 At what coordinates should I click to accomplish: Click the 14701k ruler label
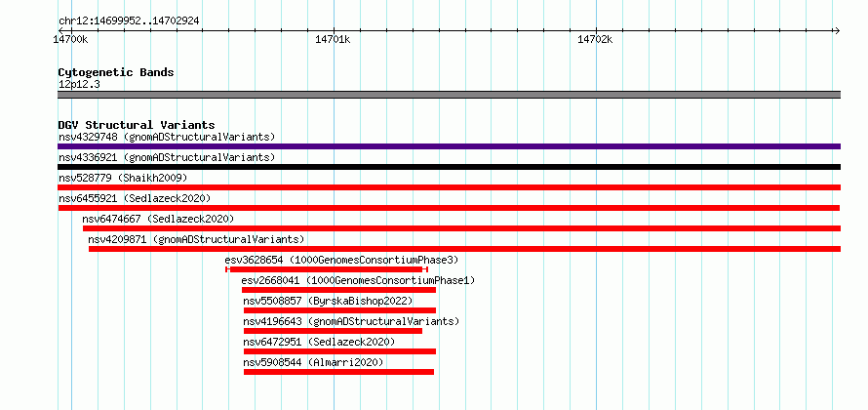tap(333, 39)
